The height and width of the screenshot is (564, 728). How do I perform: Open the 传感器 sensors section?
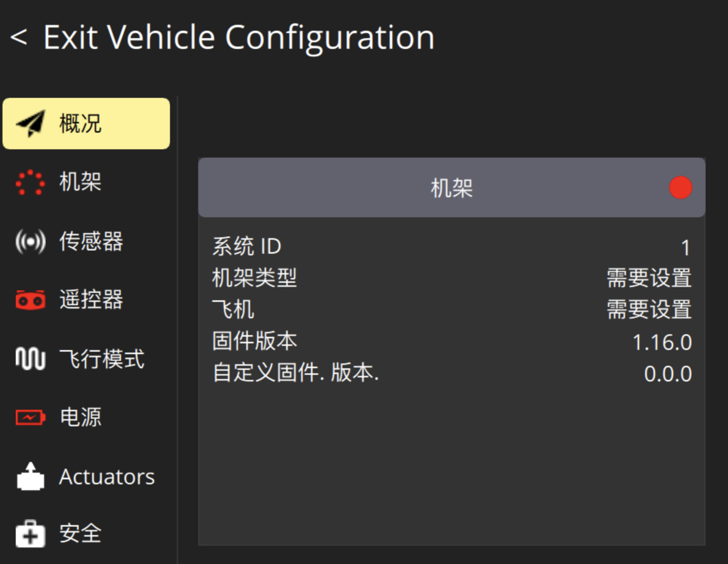tap(91, 241)
